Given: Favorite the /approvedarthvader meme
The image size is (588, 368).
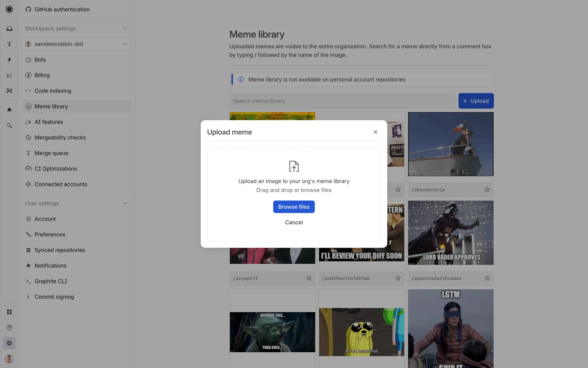Looking at the screenshot, I should click(x=487, y=278).
